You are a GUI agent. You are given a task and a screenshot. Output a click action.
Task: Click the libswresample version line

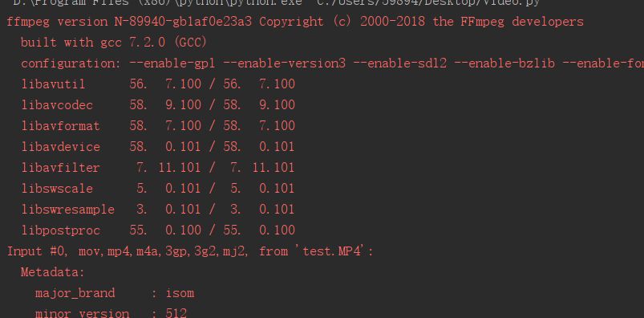tap(158, 210)
